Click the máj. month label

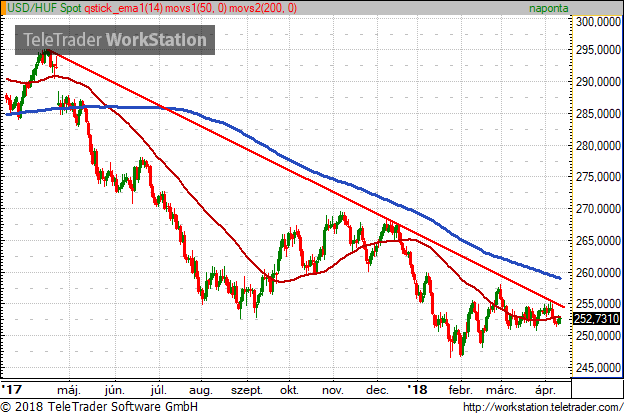point(69,390)
